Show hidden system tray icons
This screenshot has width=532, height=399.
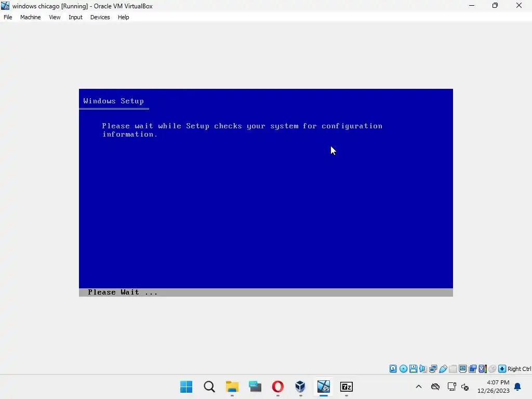tap(419, 387)
